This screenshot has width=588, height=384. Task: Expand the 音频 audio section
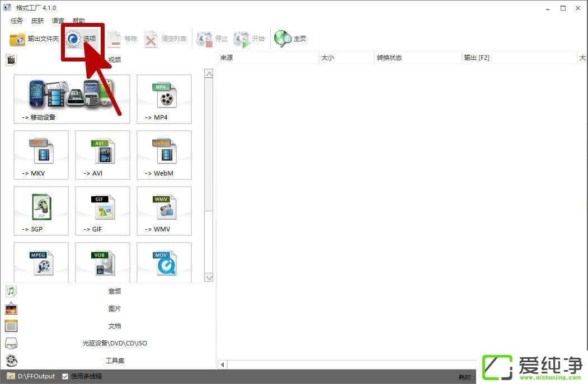114,291
